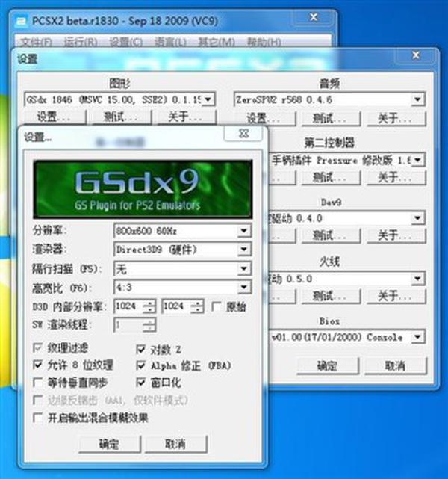The height and width of the screenshot is (479, 448).
Task: Click 确定 in the GSdx9 dialog
Action: [x=110, y=444]
